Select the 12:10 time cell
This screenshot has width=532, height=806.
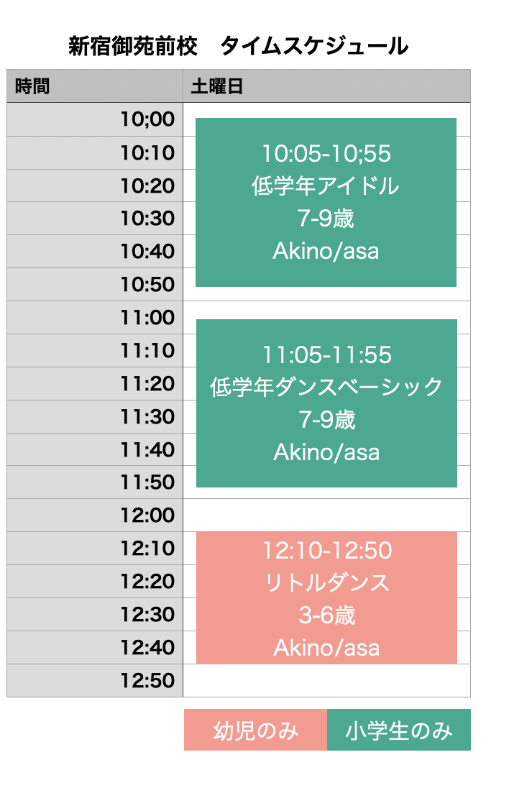pyautogui.click(x=95, y=549)
